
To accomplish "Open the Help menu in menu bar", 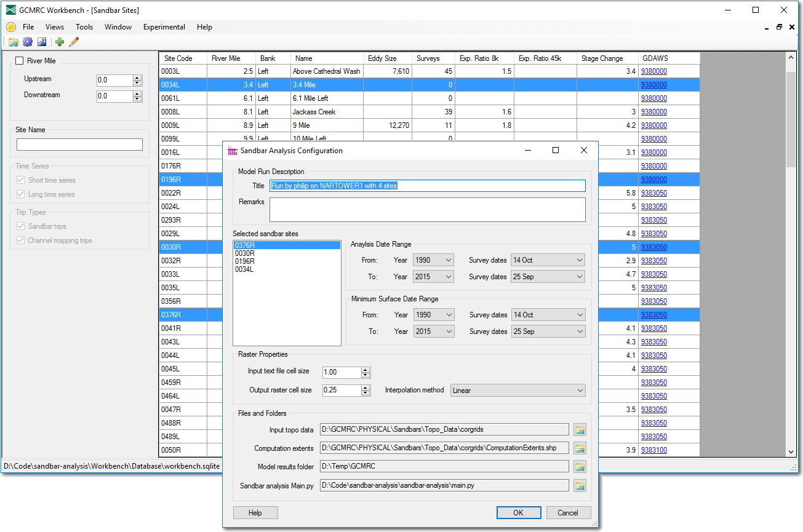I will coord(204,27).
